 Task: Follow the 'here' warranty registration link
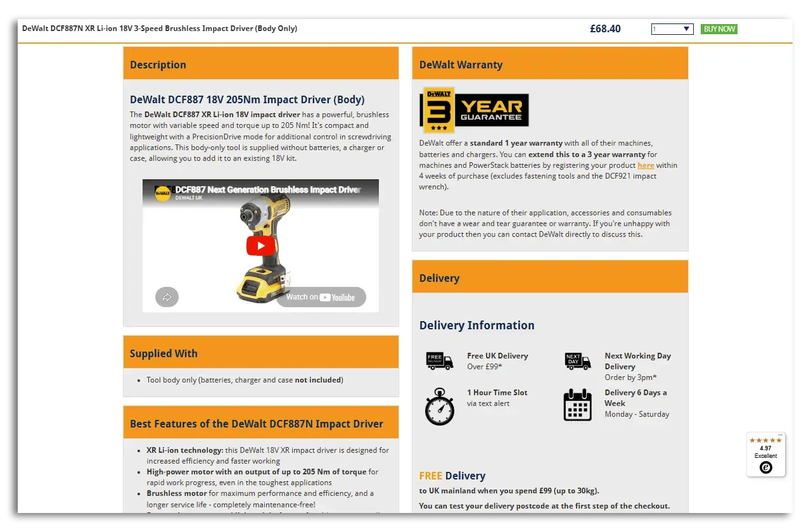tap(646, 165)
